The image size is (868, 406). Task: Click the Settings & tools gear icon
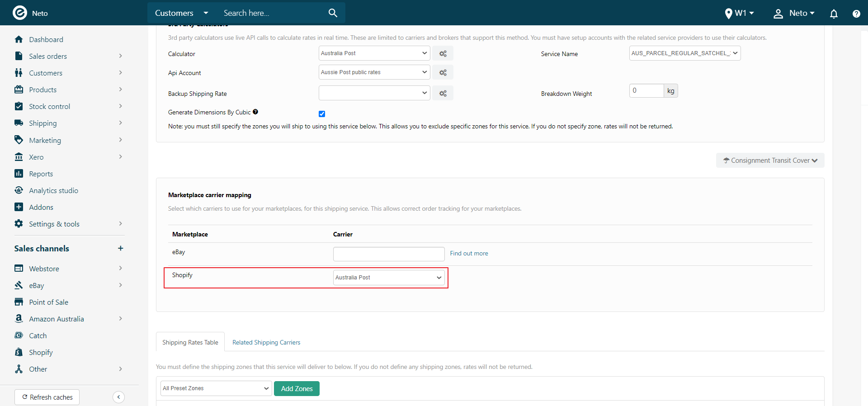19,224
